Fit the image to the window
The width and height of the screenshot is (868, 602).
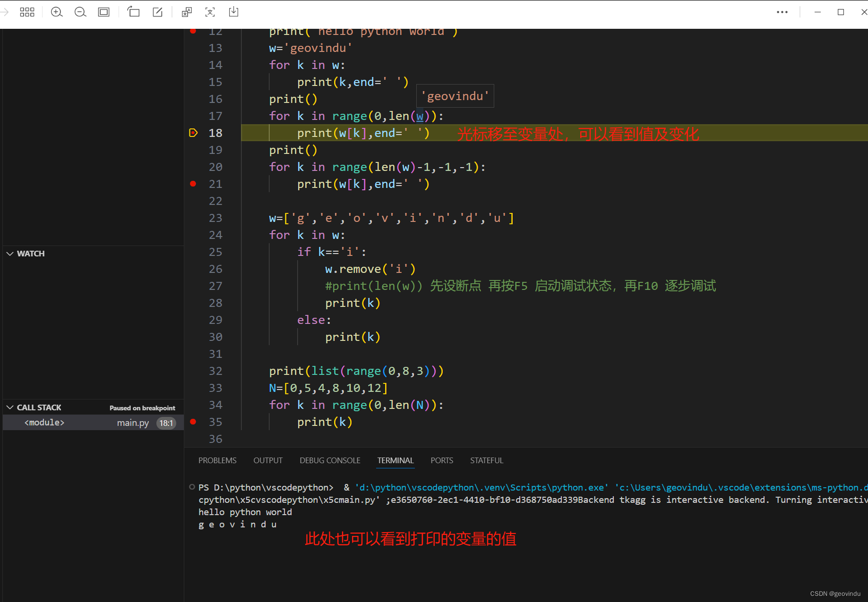coord(103,12)
